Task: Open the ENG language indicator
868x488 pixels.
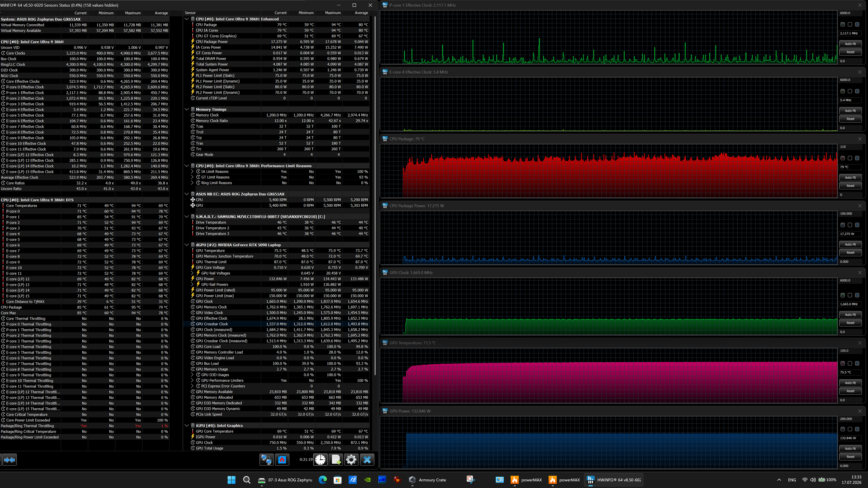Action: [792, 480]
